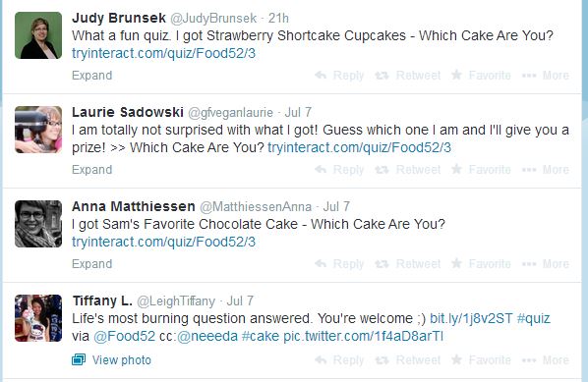Favorite Anna Matthiessen's tweet
This screenshot has height=382, width=588.
point(481,263)
